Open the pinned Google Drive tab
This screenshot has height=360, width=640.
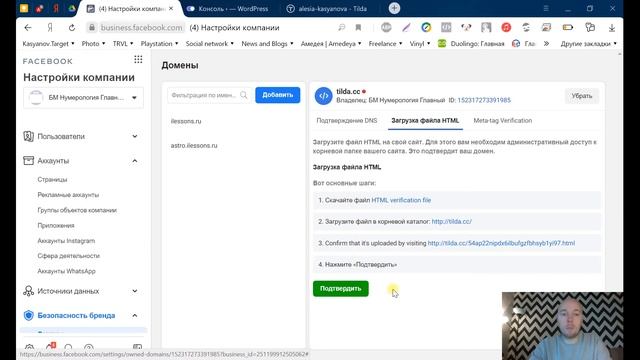[72, 8]
